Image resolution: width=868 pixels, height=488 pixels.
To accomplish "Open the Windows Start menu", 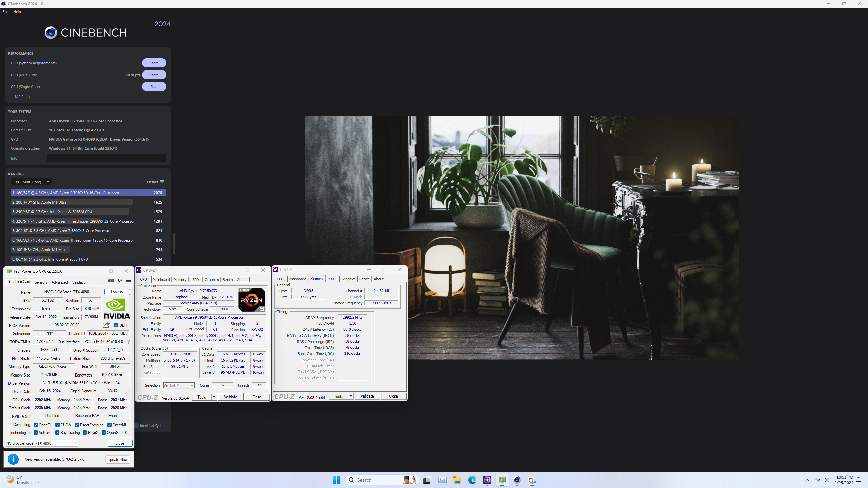I will tap(336, 480).
